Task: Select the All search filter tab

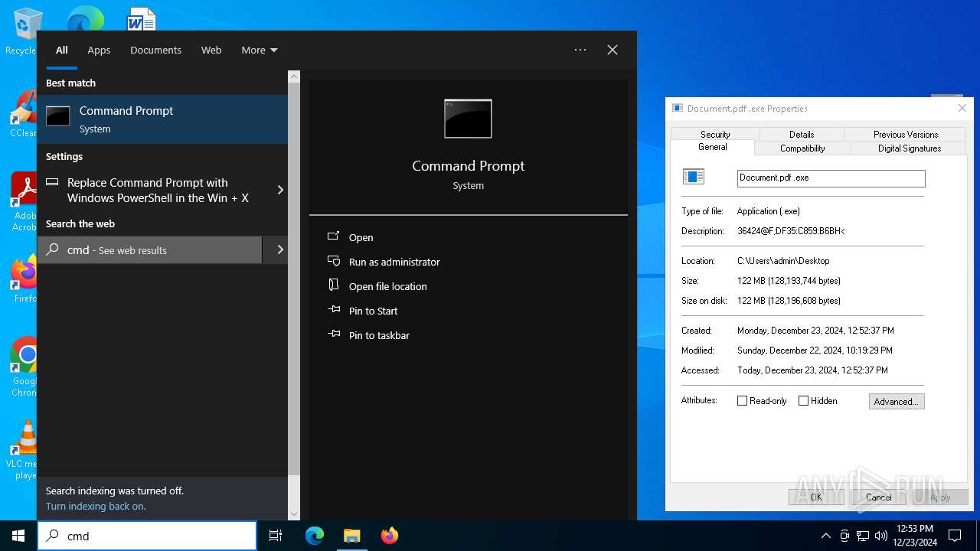Action: 62,50
